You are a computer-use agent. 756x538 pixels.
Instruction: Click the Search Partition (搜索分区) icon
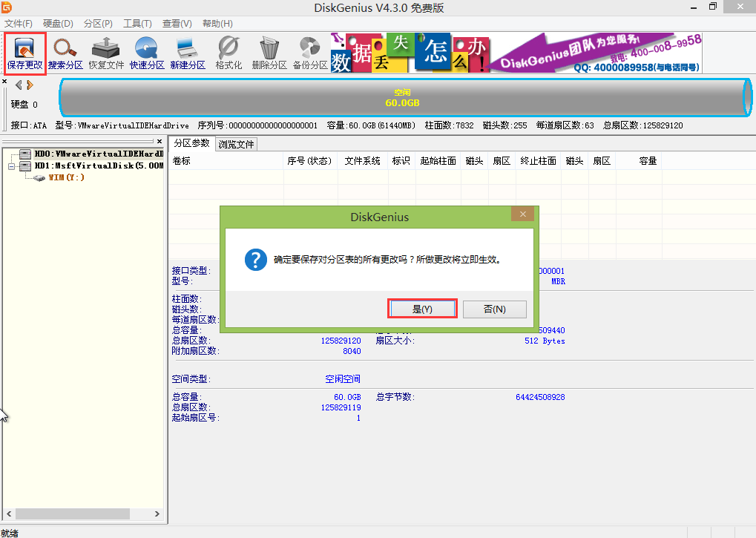tap(65, 52)
